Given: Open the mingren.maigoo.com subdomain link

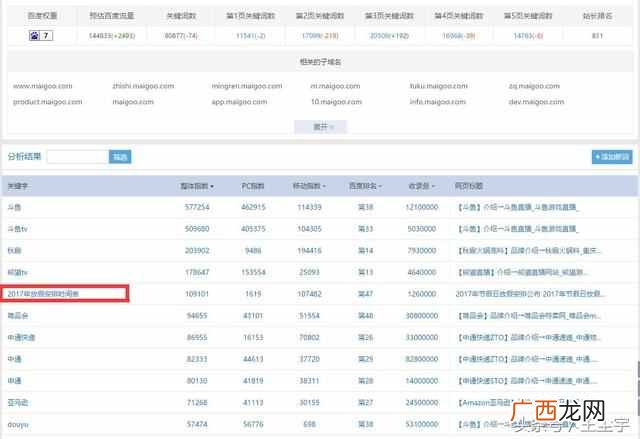Looking at the screenshot, I should [x=247, y=86].
